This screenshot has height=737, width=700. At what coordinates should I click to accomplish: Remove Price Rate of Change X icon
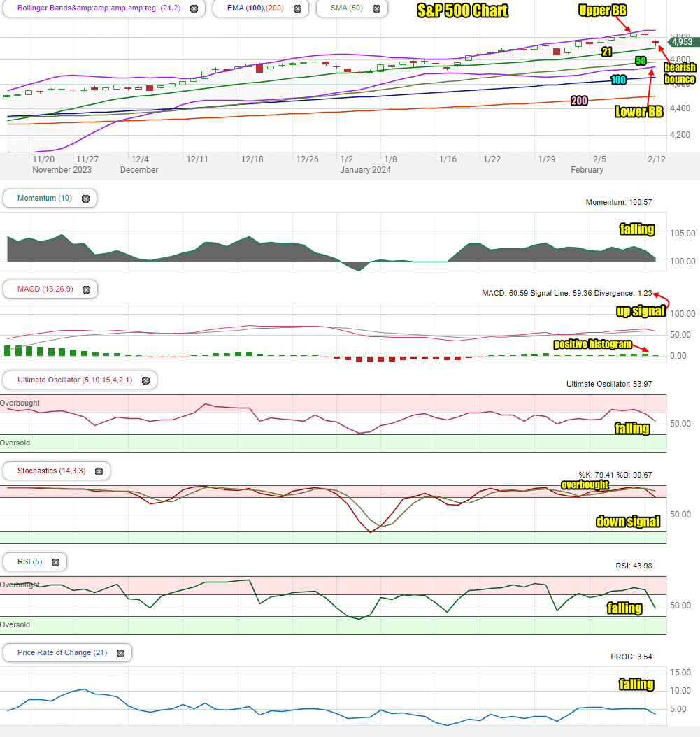coord(121,653)
